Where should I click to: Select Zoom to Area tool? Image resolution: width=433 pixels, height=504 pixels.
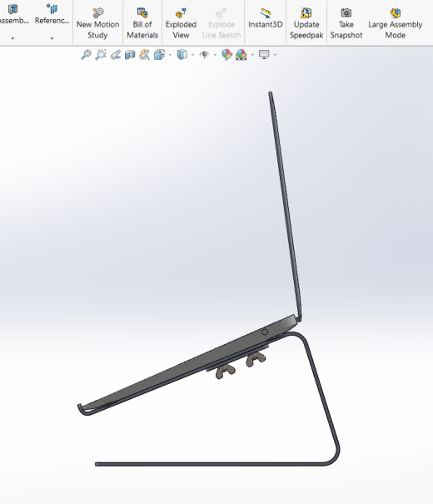click(x=101, y=55)
